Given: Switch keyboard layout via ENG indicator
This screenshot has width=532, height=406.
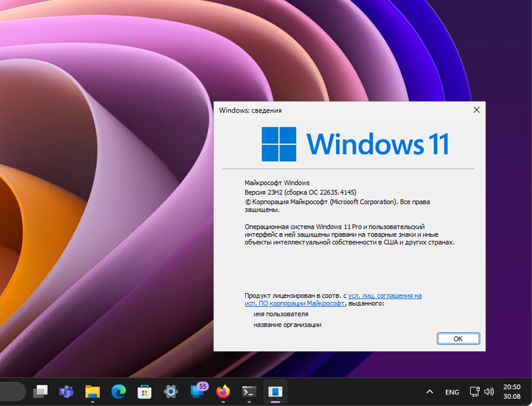Looking at the screenshot, I should pyautogui.click(x=452, y=392).
